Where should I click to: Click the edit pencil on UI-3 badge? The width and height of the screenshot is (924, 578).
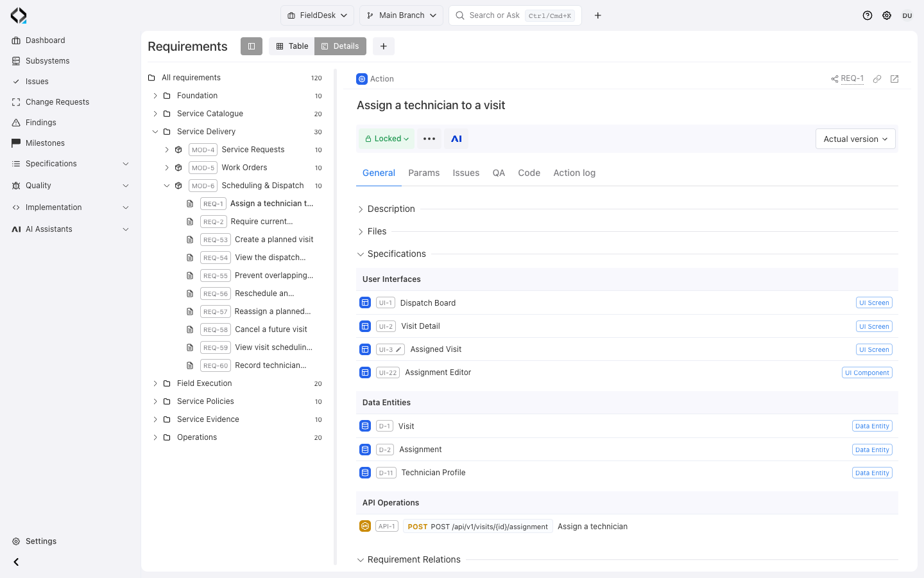398,349
